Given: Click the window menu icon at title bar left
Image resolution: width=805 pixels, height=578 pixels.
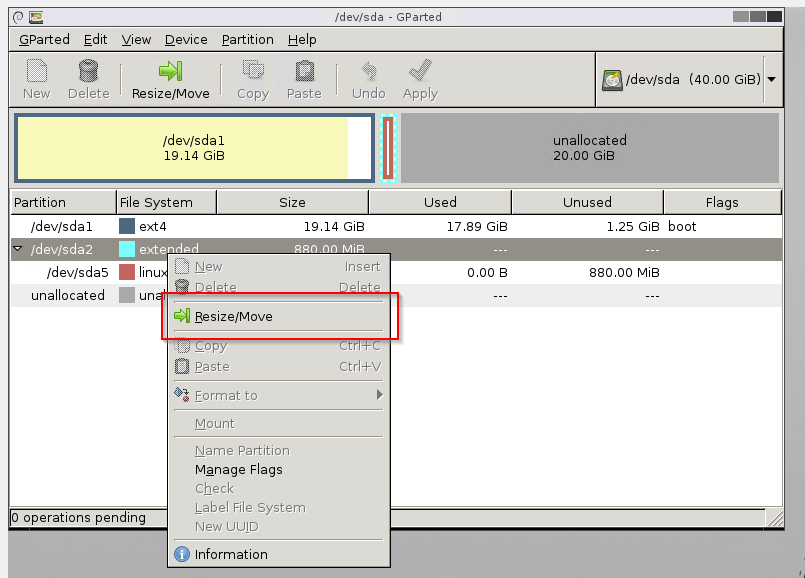Looking at the screenshot, I should click(x=18, y=17).
